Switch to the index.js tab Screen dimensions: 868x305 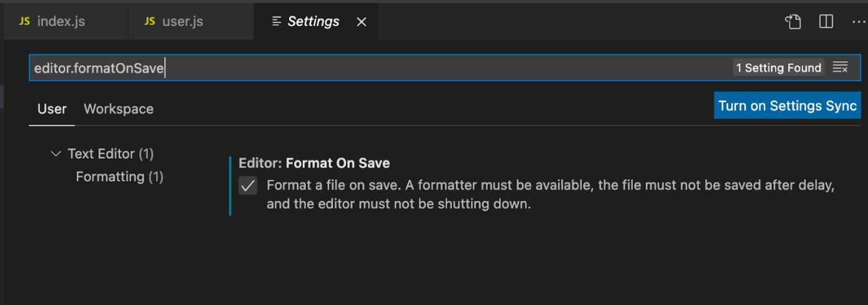click(x=61, y=21)
